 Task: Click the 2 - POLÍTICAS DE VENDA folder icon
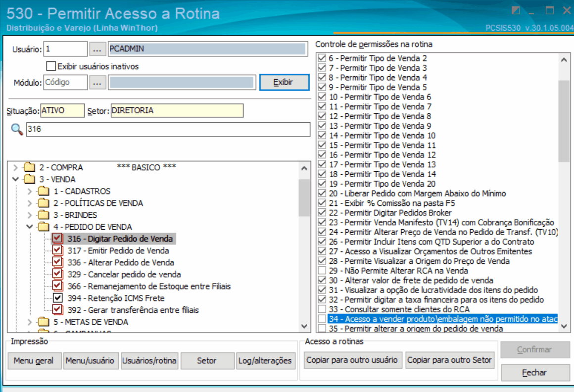44,203
